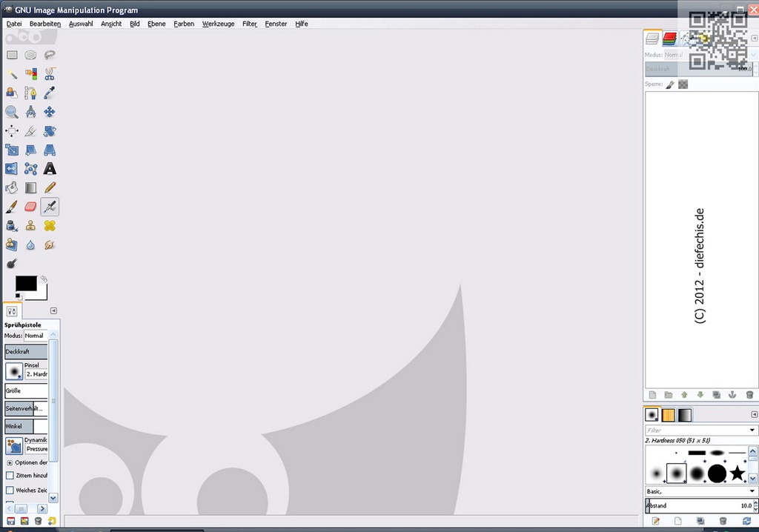
Task: Select the Blend gradient tool
Action: (x=30, y=187)
